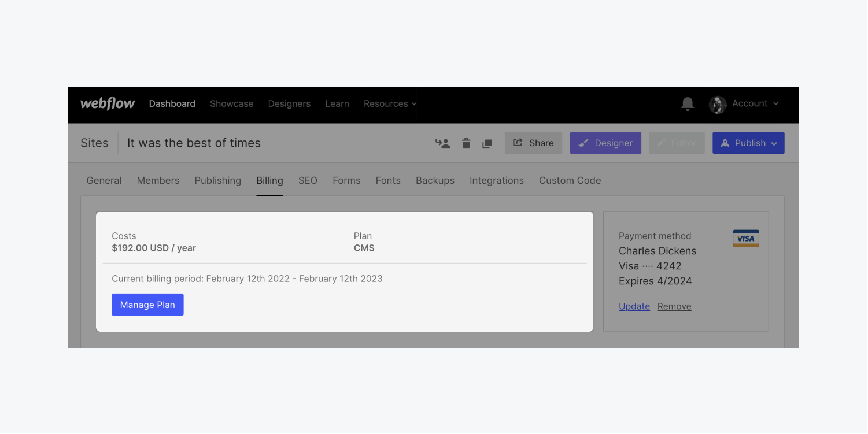
Task: Remove the payment method link
Action: click(674, 306)
